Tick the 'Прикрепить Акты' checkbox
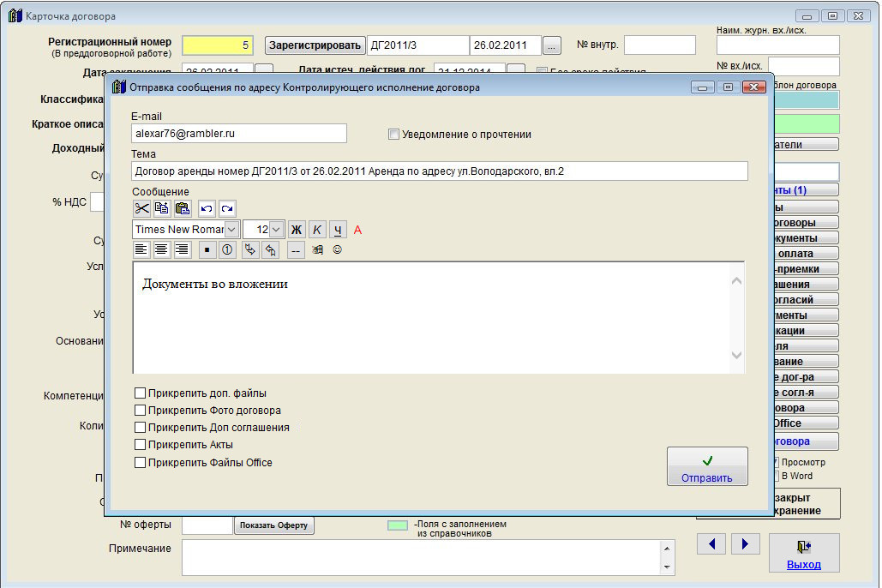 (x=141, y=445)
